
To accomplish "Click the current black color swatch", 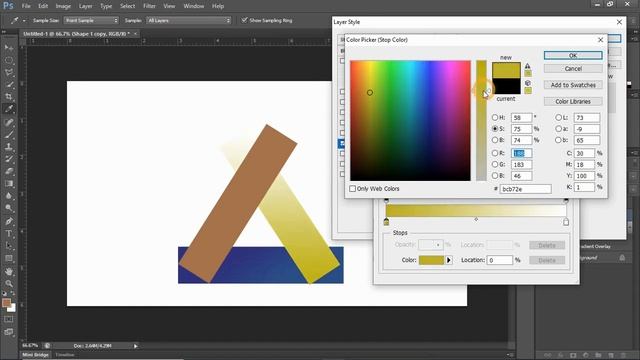I will click(x=506, y=86).
